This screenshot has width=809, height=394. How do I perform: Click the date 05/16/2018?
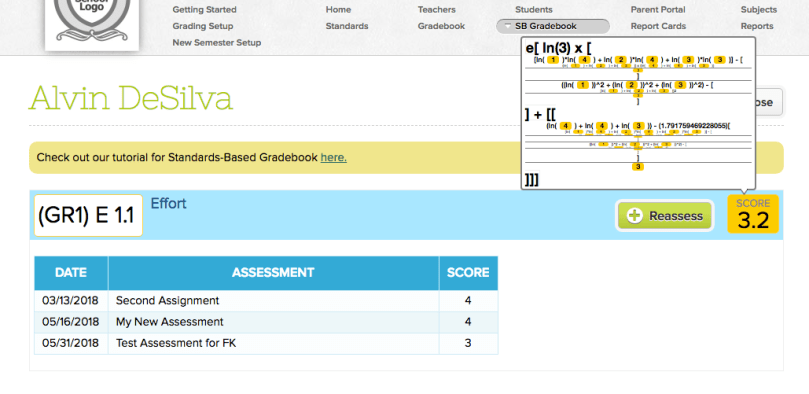(70, 322)
